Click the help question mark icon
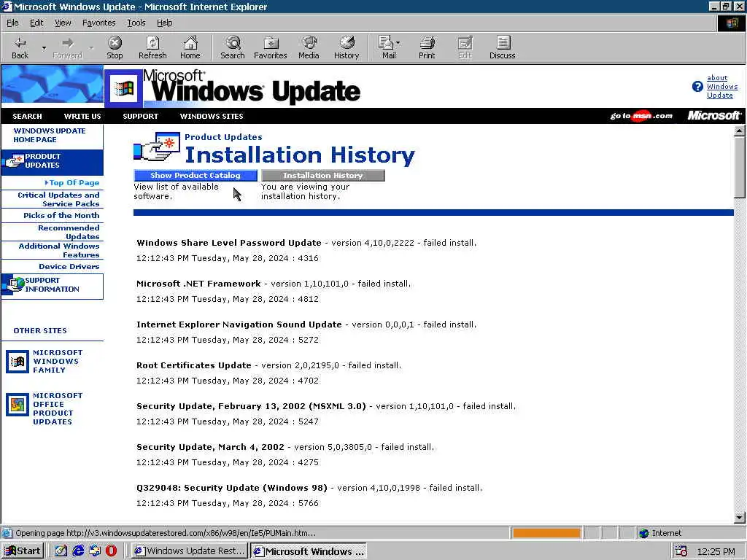Viewport: 747px width, 560px height. pyautogui.click(x=697, y=86)
